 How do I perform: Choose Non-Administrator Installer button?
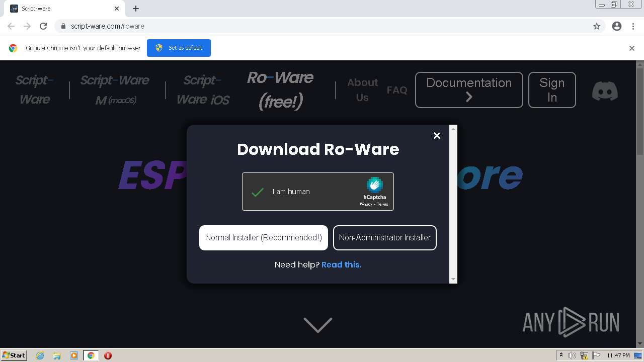[385, 238]
